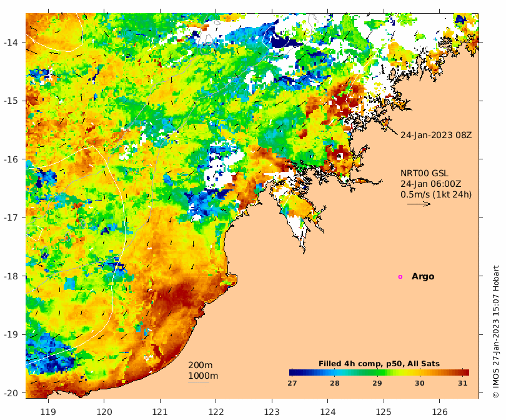Click longitude axis label '124'
Screen dimensions: 506x420
(x=328, y=412)
